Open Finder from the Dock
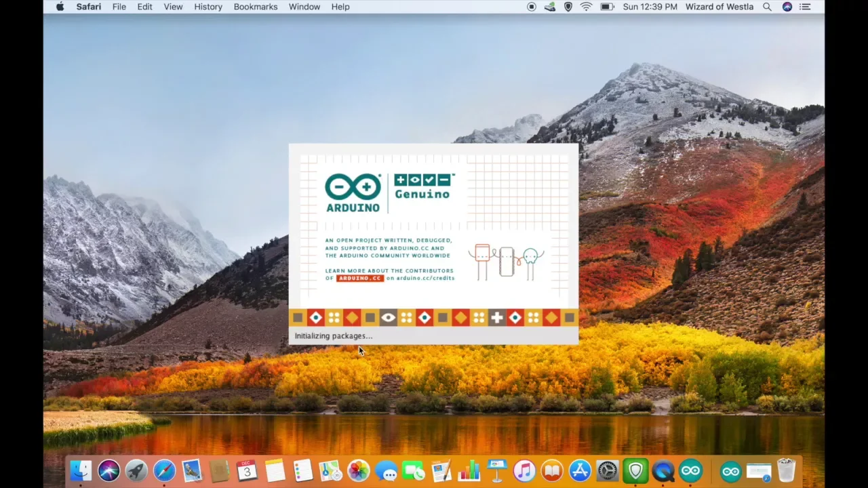The image size is (868, 488). (x=81, y=470)
